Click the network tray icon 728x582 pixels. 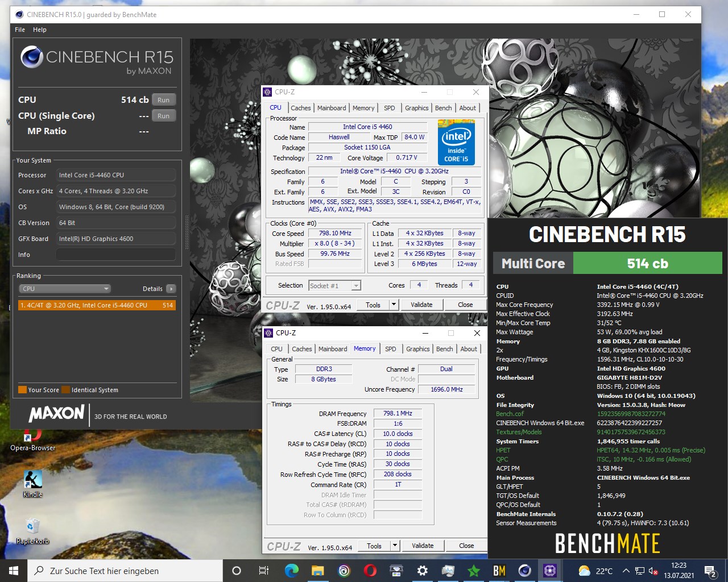(x=640, y=571)
